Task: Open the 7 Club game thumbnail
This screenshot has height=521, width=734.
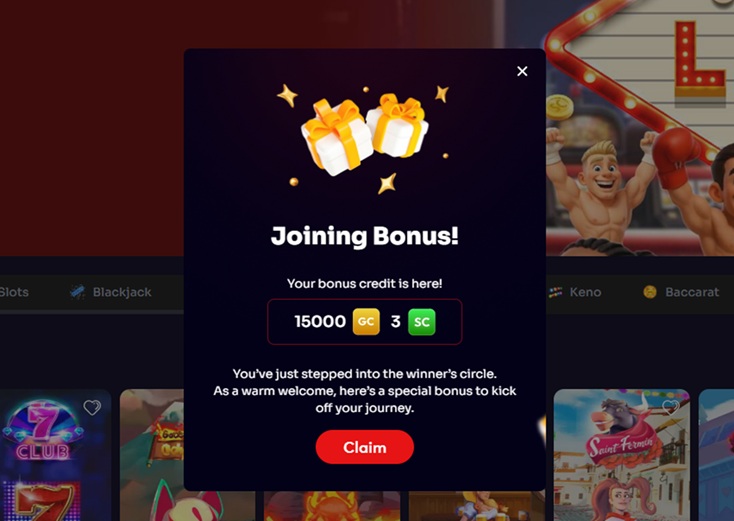Action: coord(55,455)
